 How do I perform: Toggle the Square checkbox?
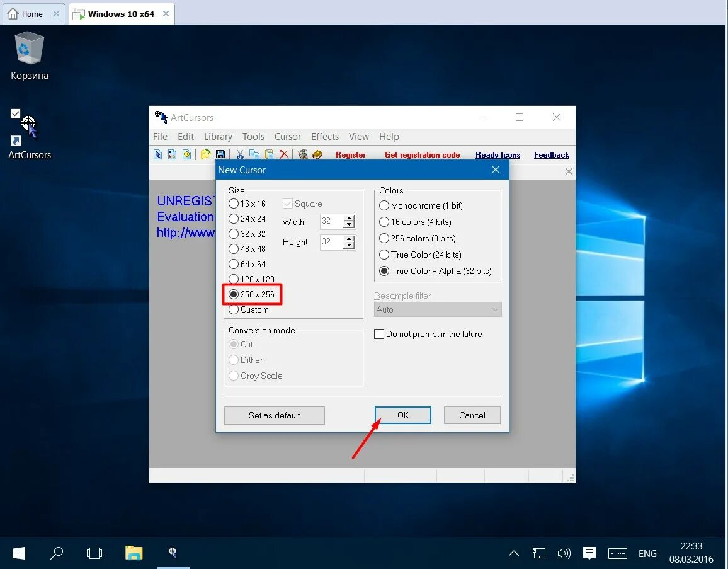(302, 204)
